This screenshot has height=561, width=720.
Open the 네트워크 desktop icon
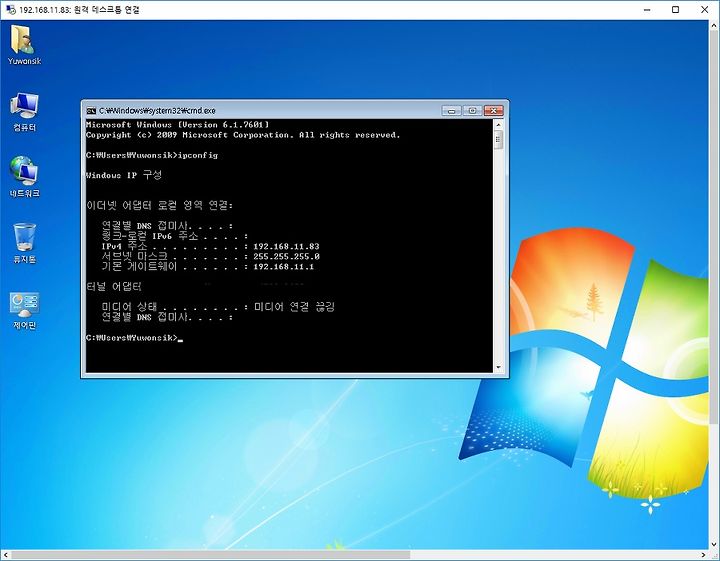tap(24, 178)
